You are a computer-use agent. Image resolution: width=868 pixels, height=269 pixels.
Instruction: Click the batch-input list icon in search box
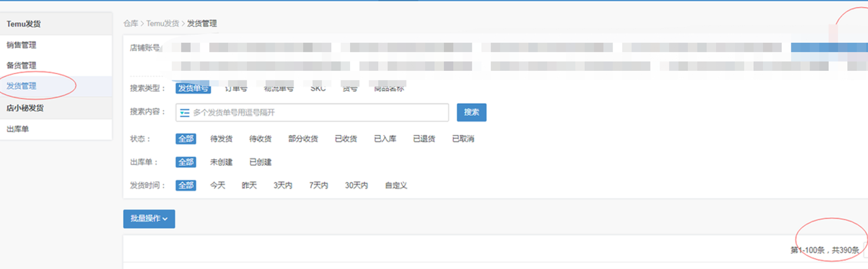185,113
